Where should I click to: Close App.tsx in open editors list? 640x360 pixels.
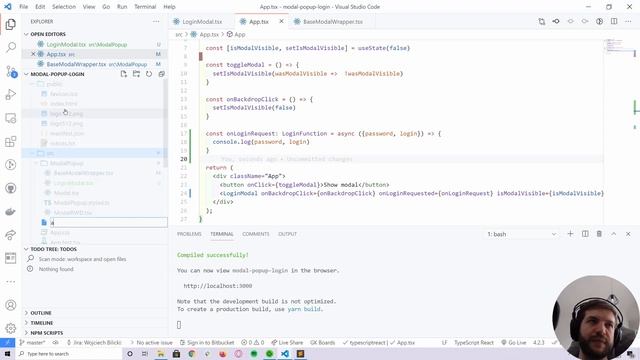point(33,54)
